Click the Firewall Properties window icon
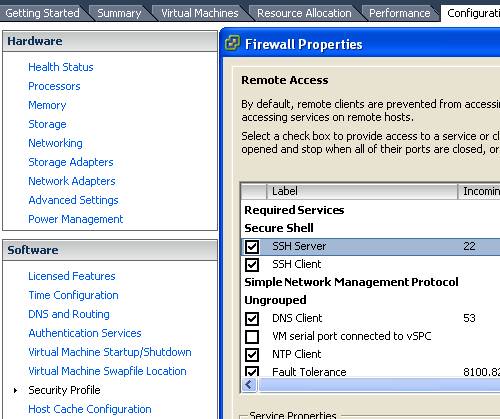This screenshot has height=419, width=500. [x=232, y=43]
